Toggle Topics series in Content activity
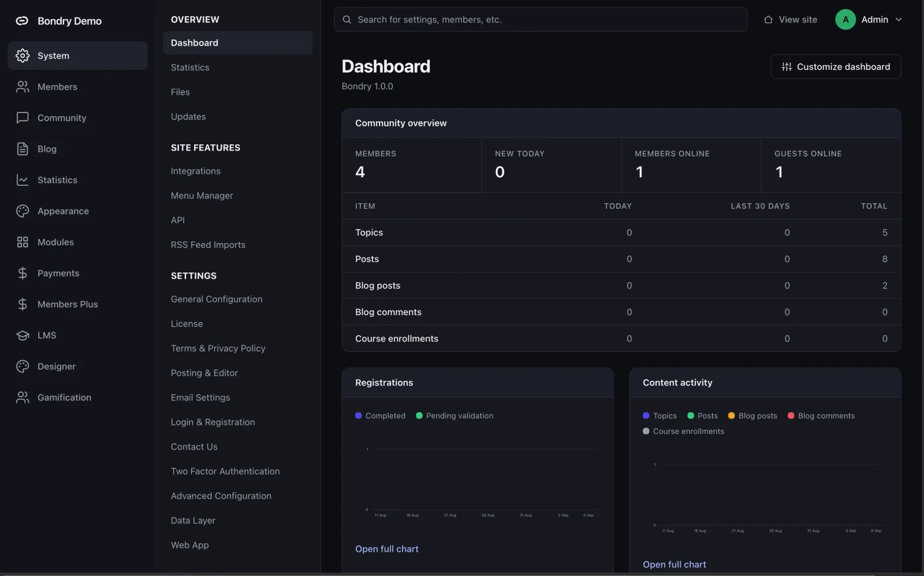This screenshot has height=576, width=924. click(x=660, y=416)
